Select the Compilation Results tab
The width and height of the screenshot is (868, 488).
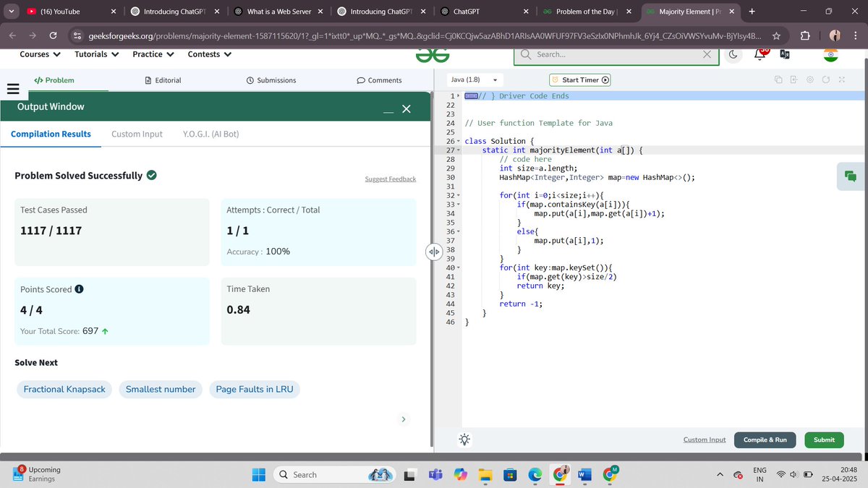pyautogui.click(x=51, y=134)
